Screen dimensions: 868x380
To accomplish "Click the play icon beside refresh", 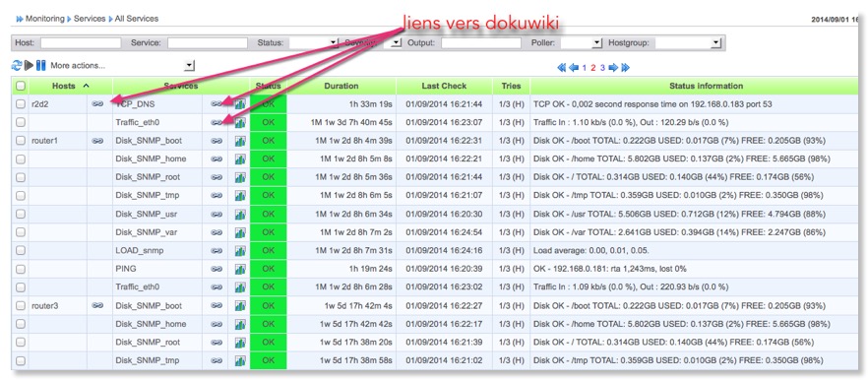I will tap(29, 65).
